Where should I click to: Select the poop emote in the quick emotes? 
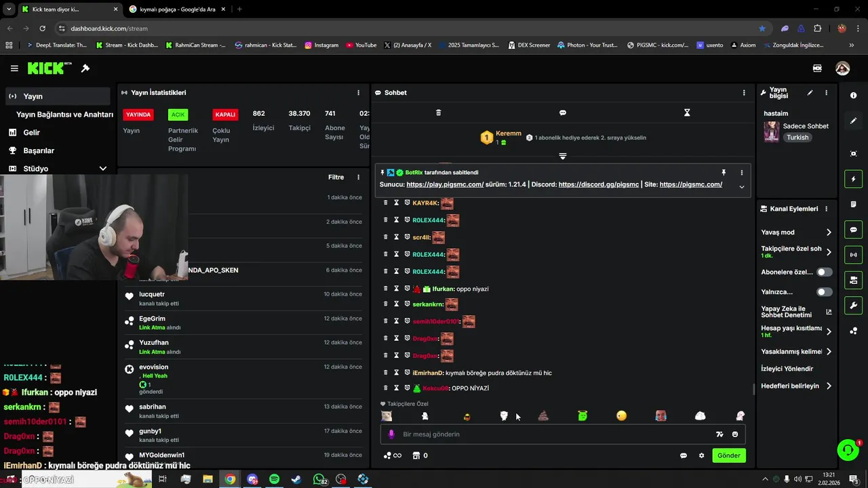543,415
